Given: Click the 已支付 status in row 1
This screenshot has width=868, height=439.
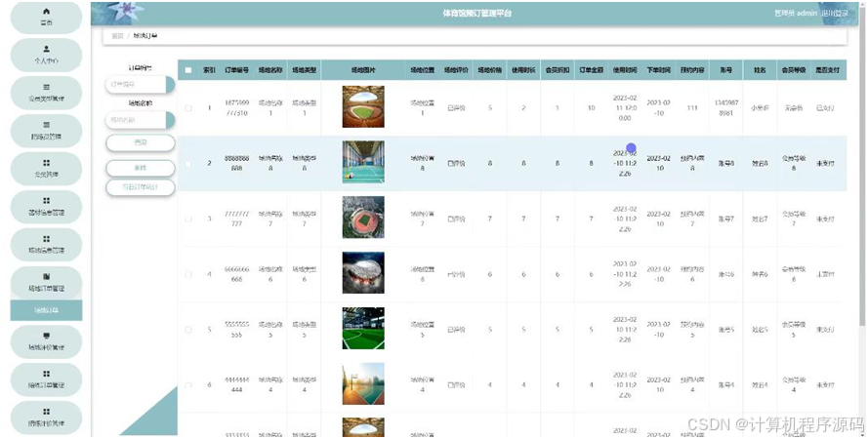Looking at the screenshot, I should pyautogui.click(x=825, y=108).
